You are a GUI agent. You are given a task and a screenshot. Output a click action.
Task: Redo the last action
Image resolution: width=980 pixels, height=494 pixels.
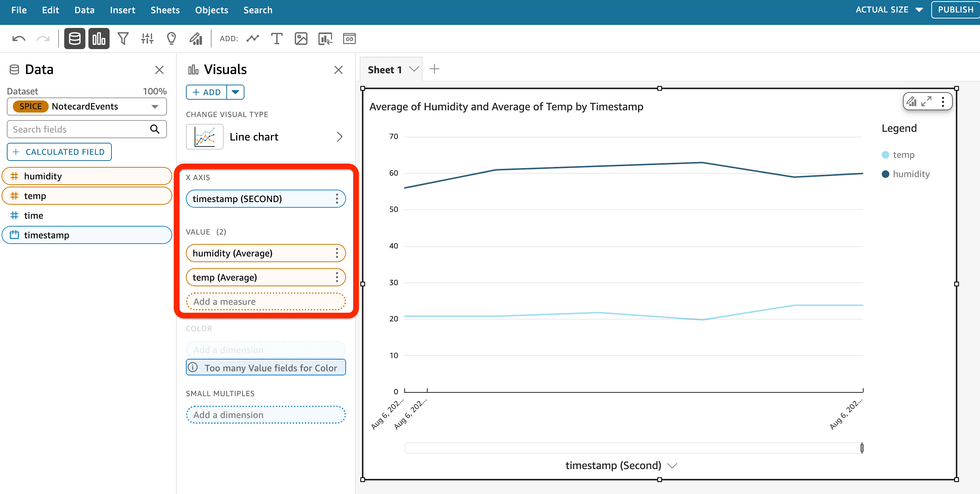point(43,39)
